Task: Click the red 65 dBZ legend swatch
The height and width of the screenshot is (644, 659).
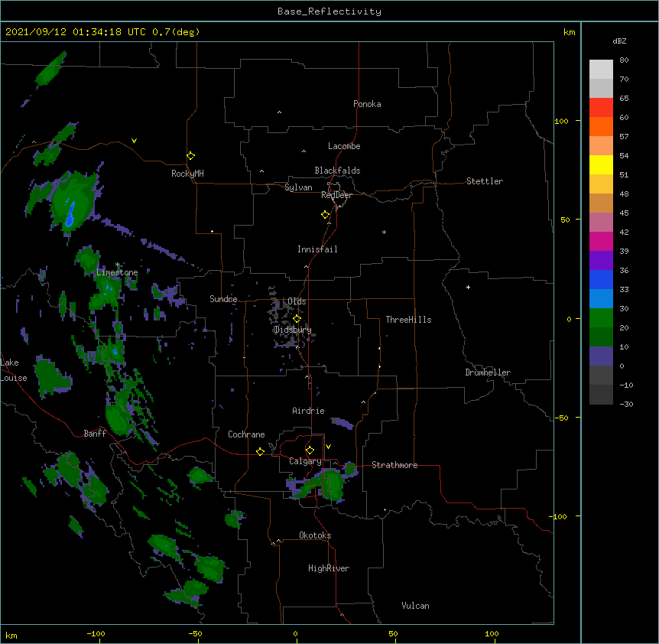Action: click(601, 107)
